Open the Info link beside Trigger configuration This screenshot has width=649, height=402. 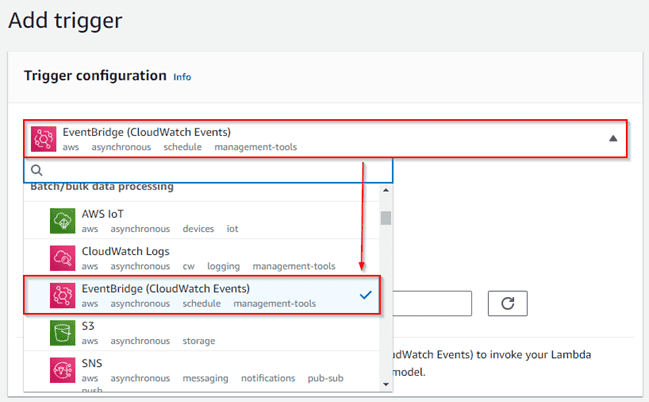click(x=182, y=77)
